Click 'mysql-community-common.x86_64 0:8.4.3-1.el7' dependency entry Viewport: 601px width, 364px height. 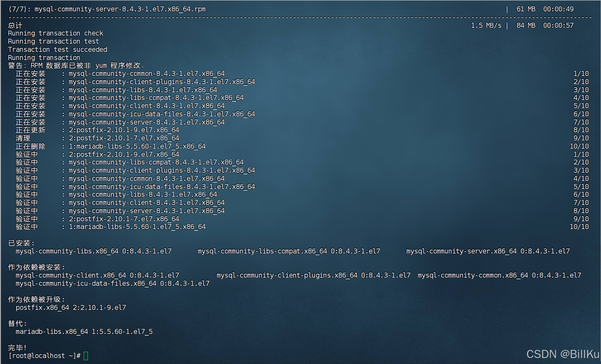click(499, 275)
